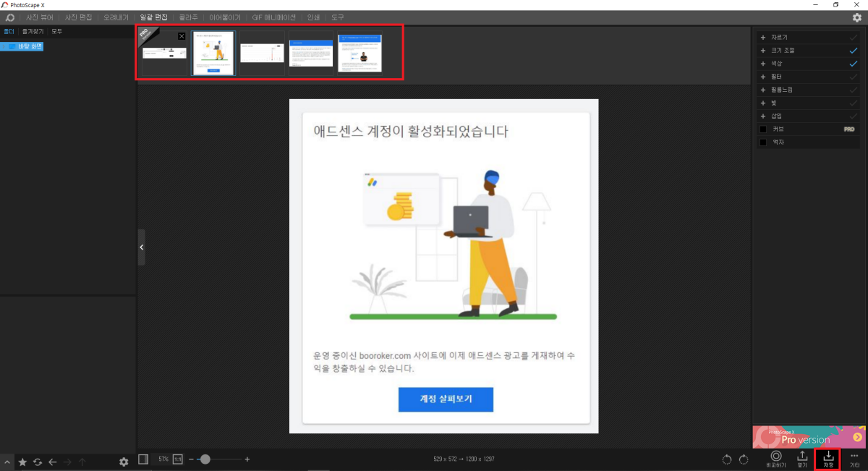Select the second thumbnail with walking person
The height and width of the screenshot is (471, 868).
213,53
